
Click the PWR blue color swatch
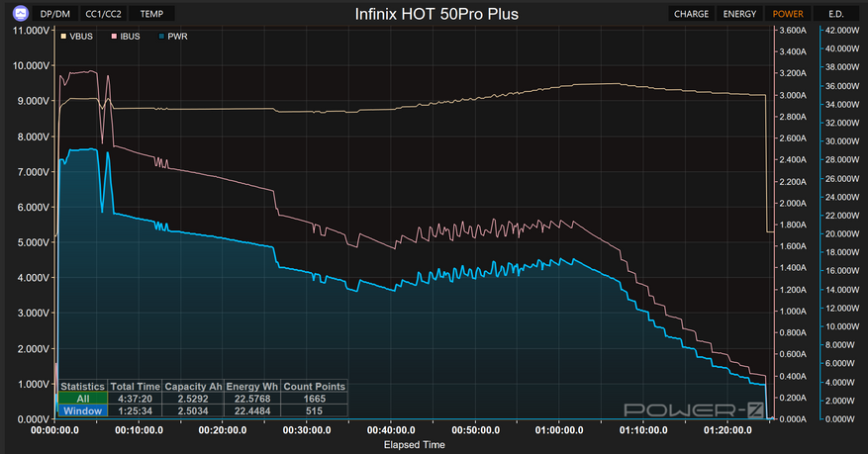tap(161, 37)
